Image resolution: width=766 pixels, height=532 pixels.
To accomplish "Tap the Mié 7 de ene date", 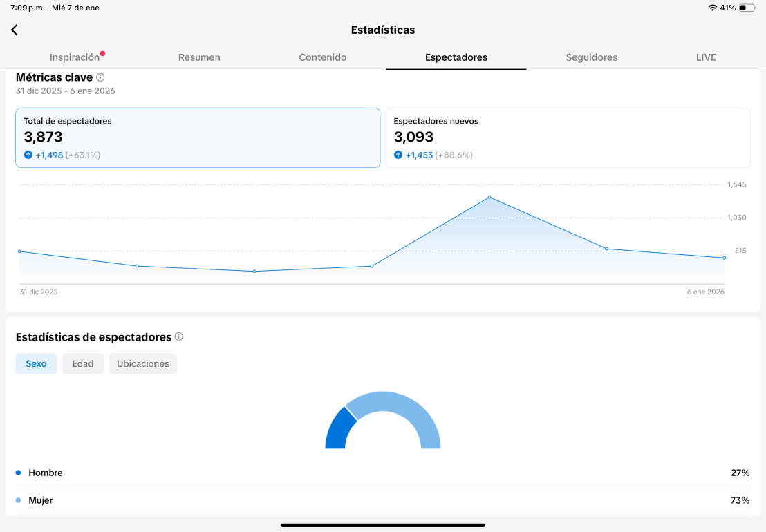I will point(76,8).
